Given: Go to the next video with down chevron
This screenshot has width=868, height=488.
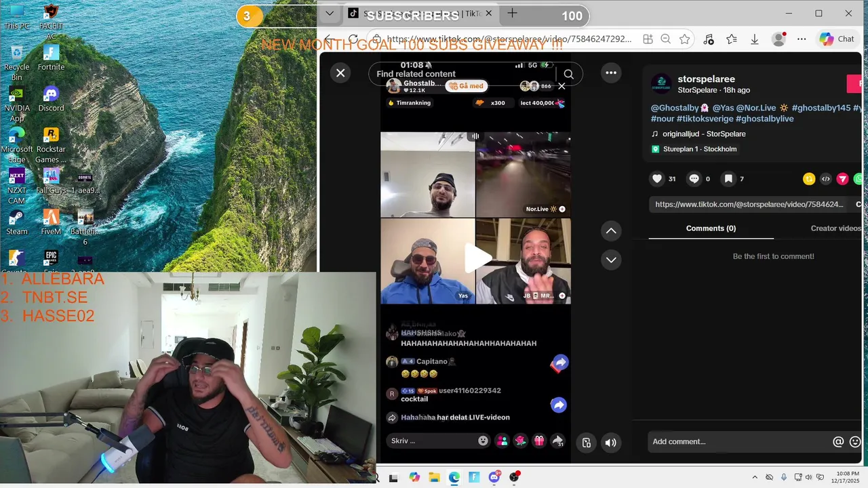Looking at the screenshot, I should tap(611, 260).
